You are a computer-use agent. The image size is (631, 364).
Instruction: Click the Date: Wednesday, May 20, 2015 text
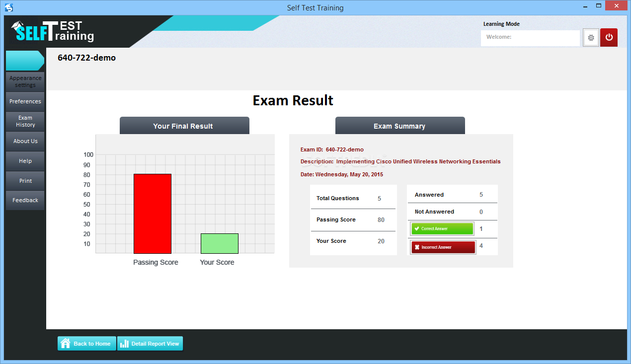(x=342, y=174)
